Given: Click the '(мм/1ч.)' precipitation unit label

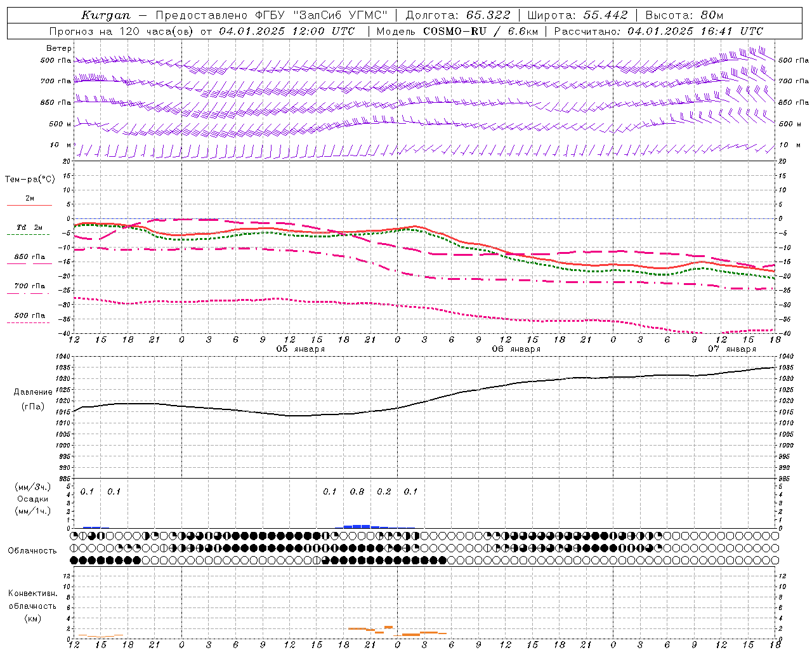Looking at the screenshot, I should coord(33,510).
